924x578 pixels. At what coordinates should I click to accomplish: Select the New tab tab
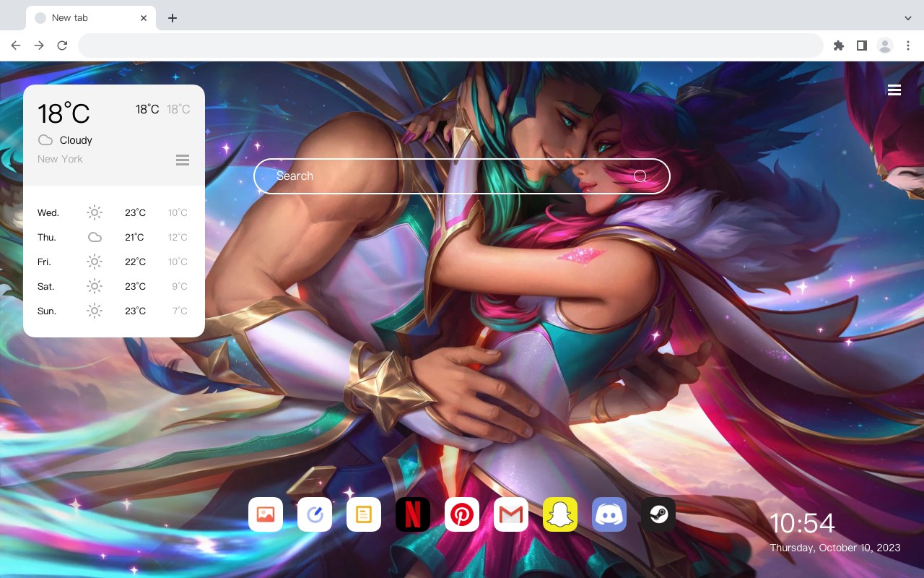point(91,18)
